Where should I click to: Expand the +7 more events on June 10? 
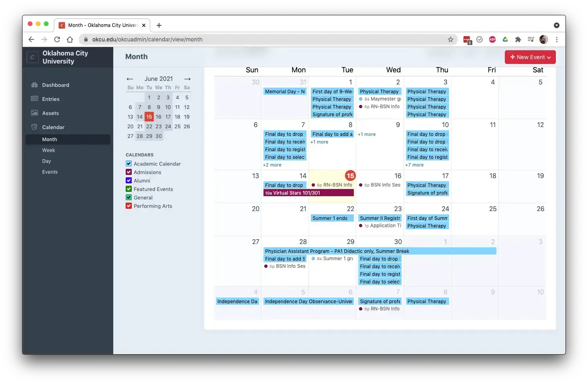click(x=414, y=165)
